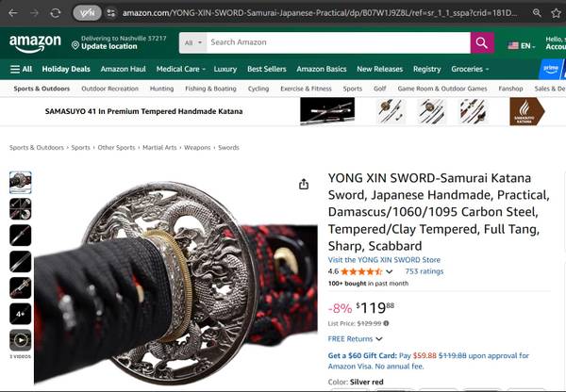Open the All search category dropdown

(193, 43)
